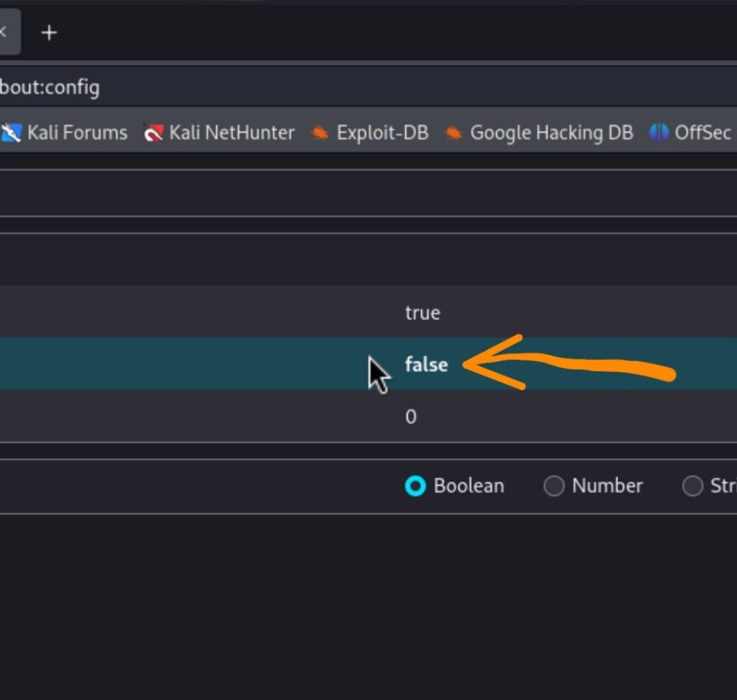Click the highlighted false preference value

click(x=426, y=365)
